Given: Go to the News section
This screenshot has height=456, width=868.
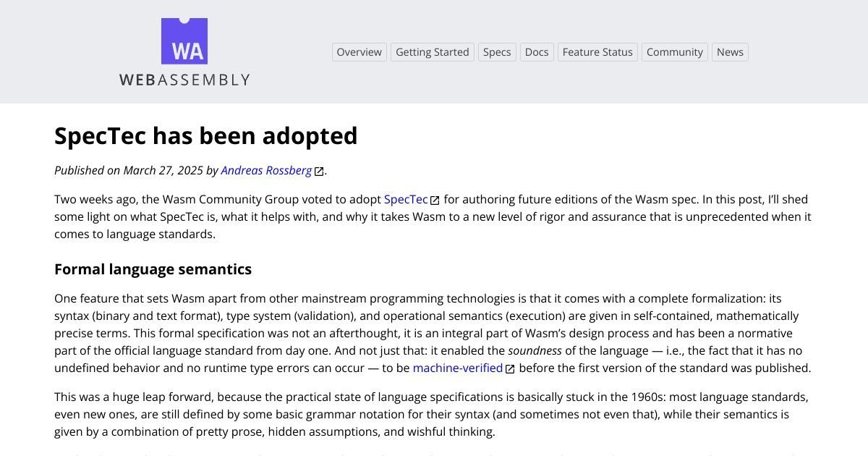Looking at the screenshot, I should (x=730, y=51).
